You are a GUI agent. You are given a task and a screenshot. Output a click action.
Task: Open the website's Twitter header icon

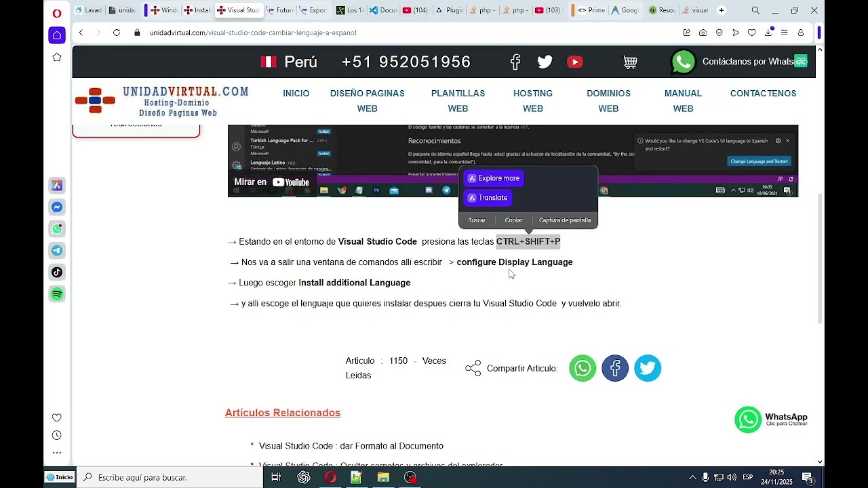[x=545, y=62]
